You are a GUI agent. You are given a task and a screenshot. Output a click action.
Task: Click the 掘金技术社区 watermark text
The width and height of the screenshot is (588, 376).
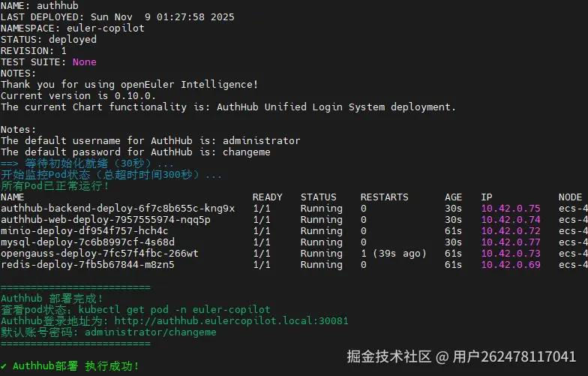(388, 356)
